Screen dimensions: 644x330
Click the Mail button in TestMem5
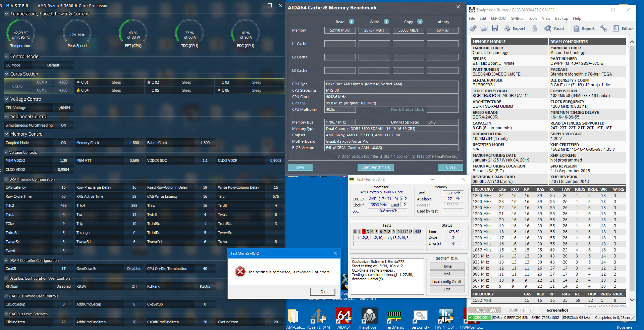point(447,274)
